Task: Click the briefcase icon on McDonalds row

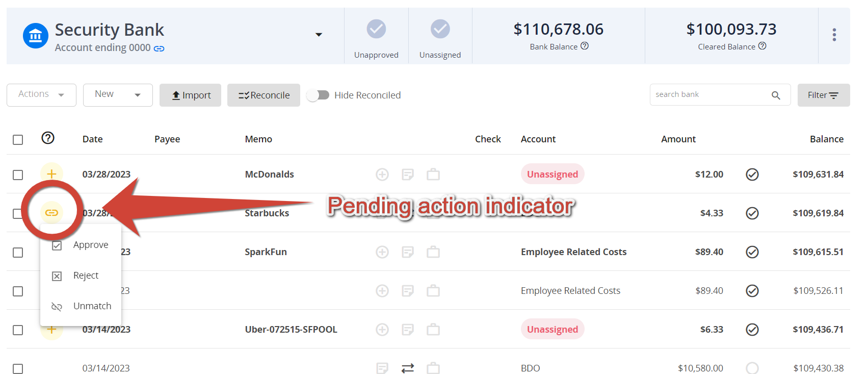Action: click(433, 174)
